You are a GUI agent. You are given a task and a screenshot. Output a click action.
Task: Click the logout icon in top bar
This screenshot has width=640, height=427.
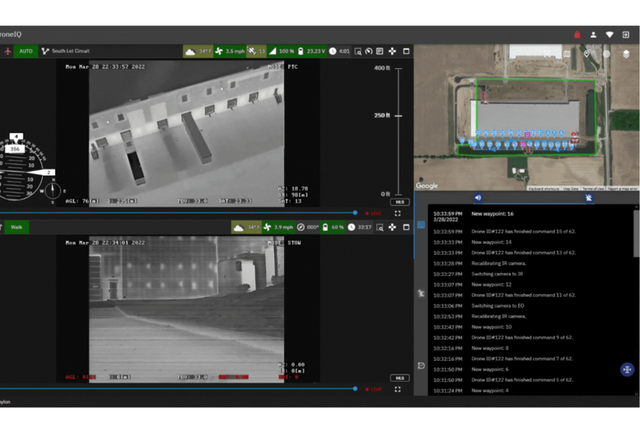tap(626, 34)
